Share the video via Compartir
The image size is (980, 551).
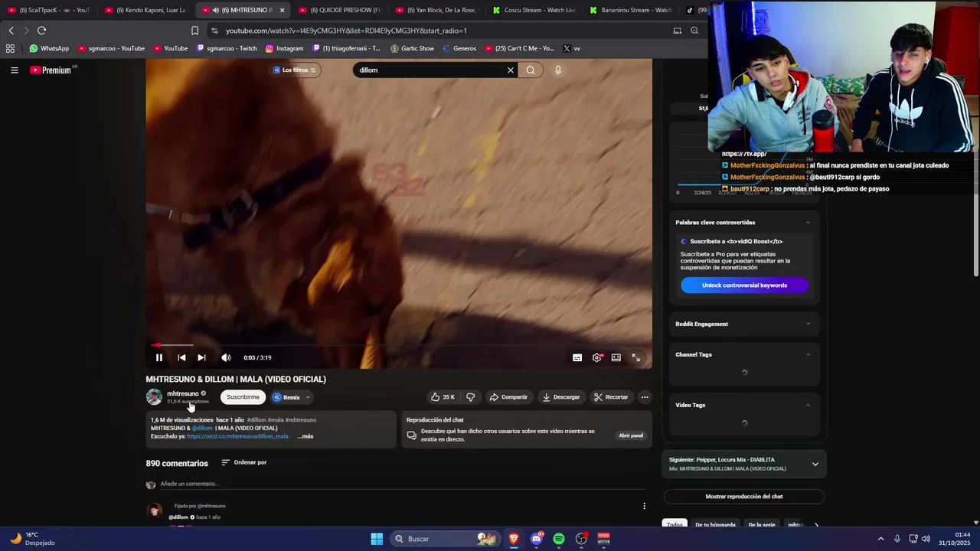(508, 397)
